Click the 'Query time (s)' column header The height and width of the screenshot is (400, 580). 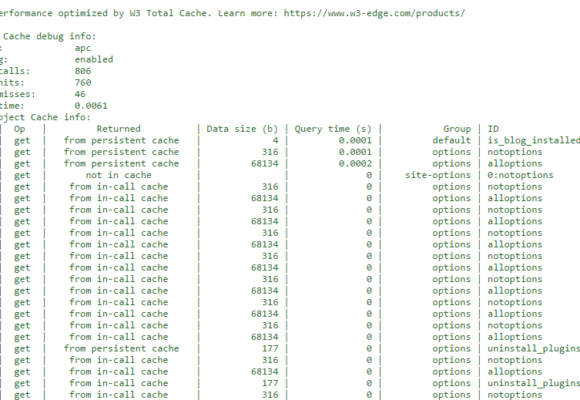[x=333, y=129]
